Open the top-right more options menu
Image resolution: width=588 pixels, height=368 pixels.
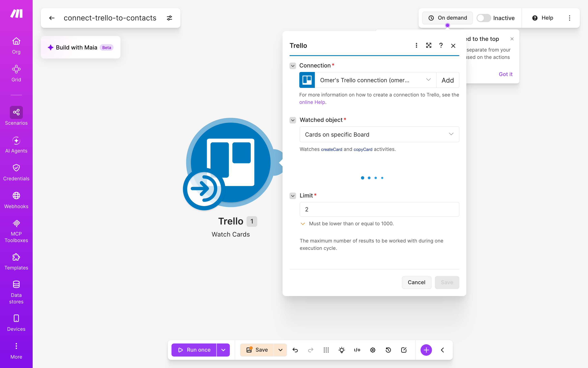(x=570, y=18)
